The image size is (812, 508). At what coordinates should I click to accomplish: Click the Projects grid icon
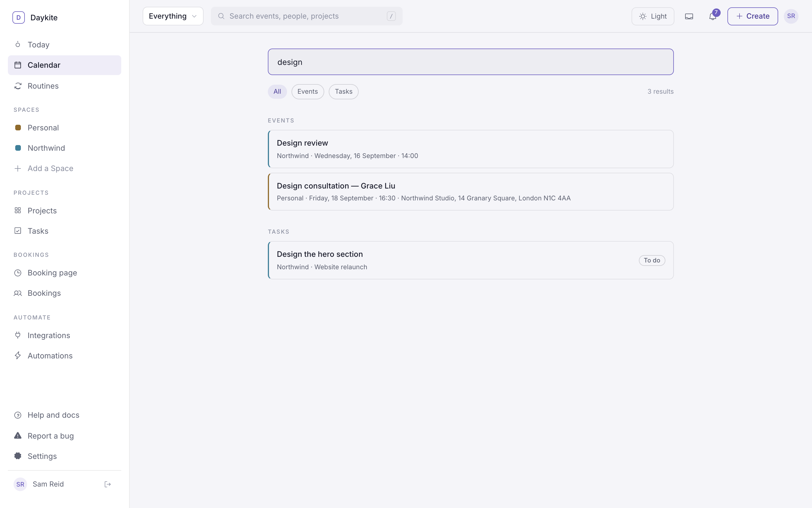(x=18, y=211)
